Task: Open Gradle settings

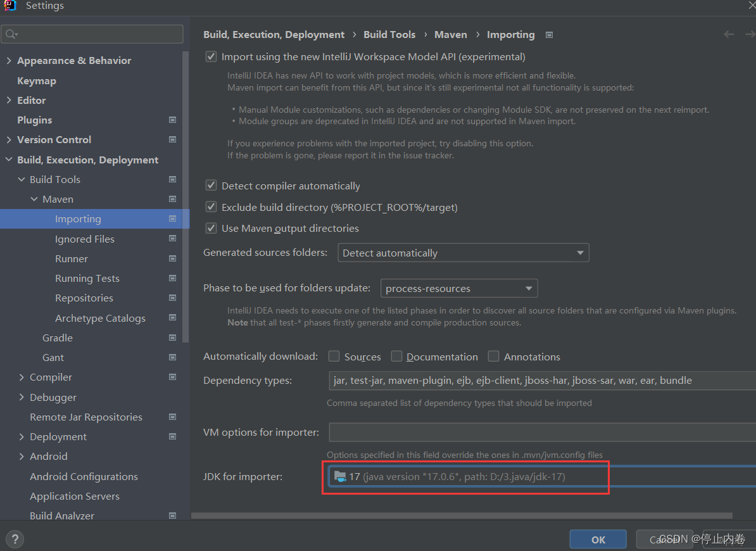Action: pyautogui.click(x=58, y=338)
